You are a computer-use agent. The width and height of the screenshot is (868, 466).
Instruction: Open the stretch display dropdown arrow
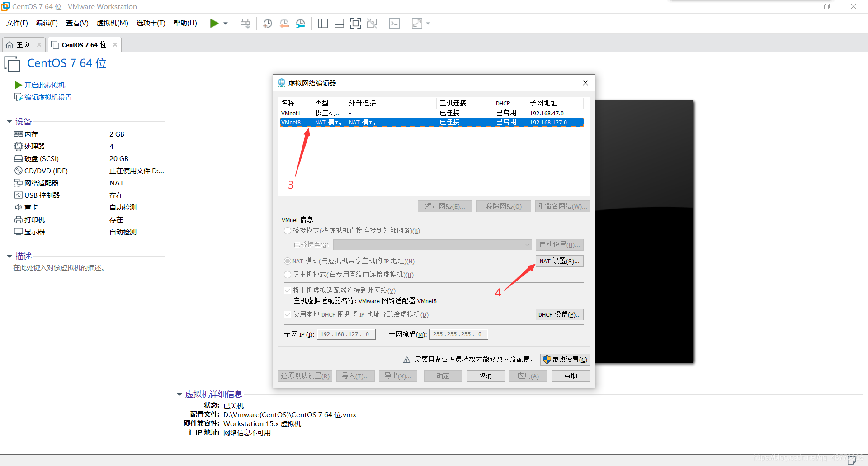(x=428, y=24)
